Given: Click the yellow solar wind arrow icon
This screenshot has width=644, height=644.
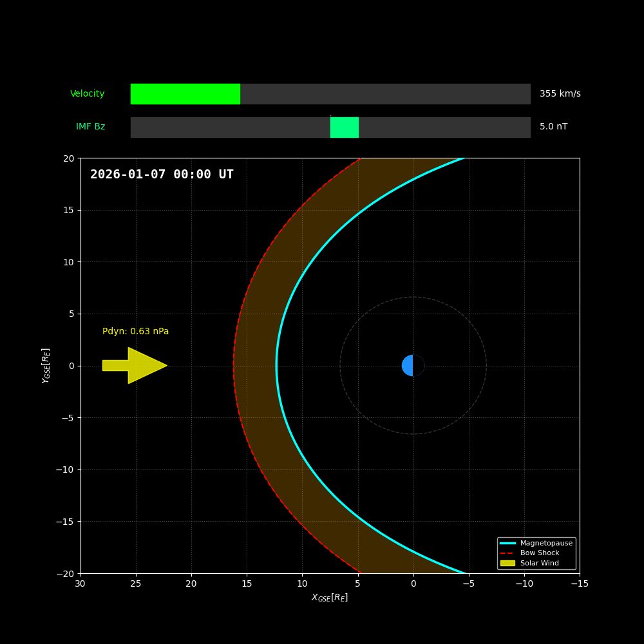Looking at the screenshot, I should pos(133,365).
